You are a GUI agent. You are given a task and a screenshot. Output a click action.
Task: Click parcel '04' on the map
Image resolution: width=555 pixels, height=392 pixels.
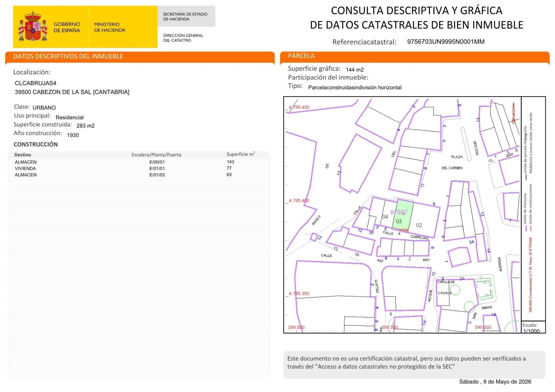385,217
